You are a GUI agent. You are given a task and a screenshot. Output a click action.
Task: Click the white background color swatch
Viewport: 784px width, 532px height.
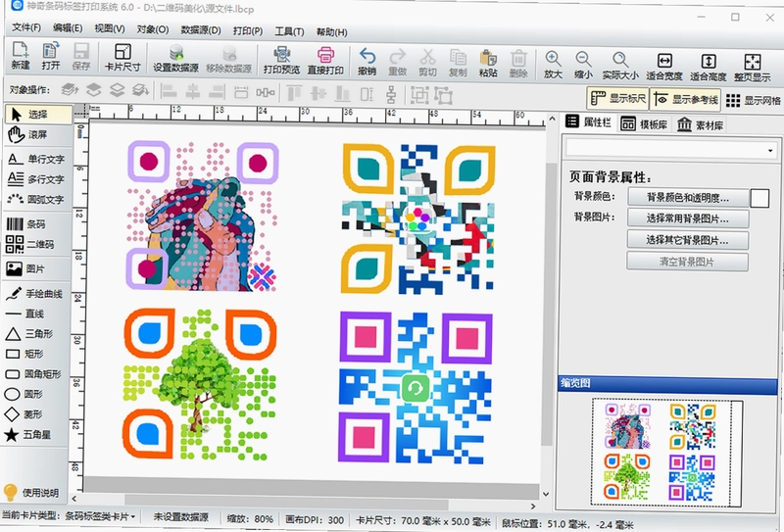click(x=759, y=198)
